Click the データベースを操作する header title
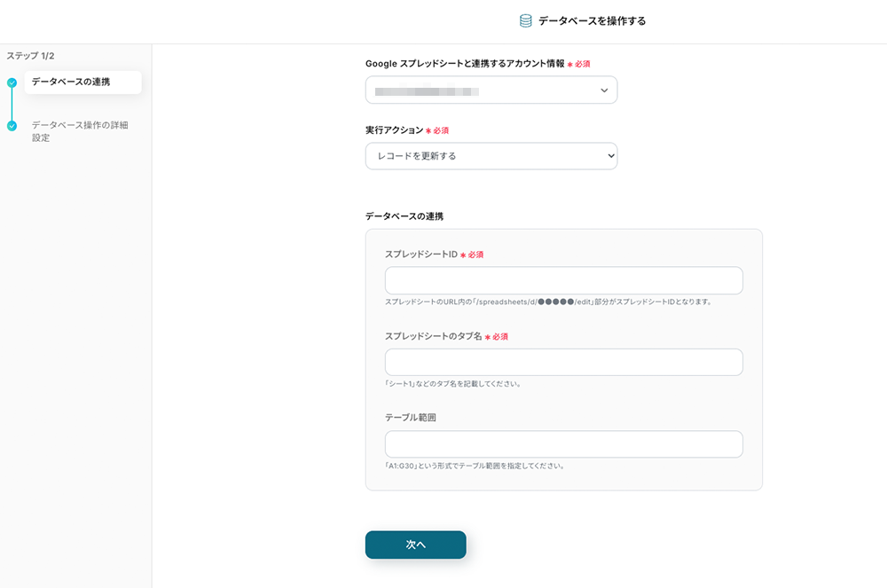This screenshot has width=887, height=588. click(592, 20)
